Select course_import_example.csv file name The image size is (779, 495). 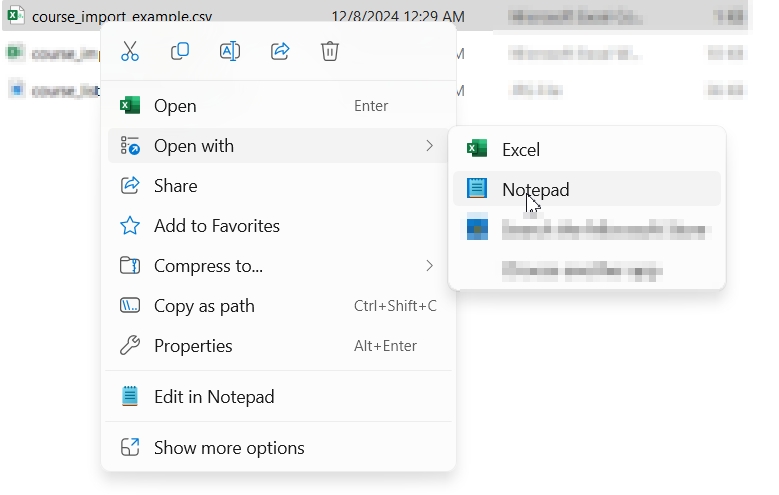click(x=122, y=16)
